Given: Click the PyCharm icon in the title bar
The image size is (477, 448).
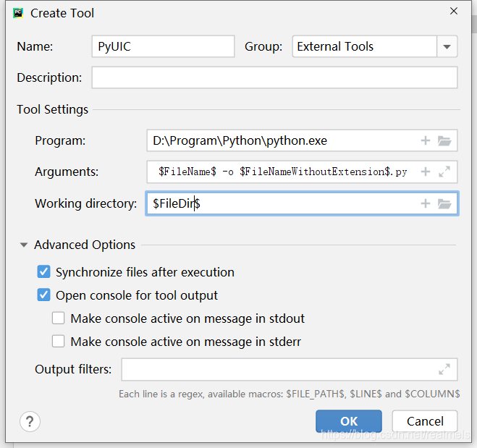Looking at the screenshot, I should 18,13.
